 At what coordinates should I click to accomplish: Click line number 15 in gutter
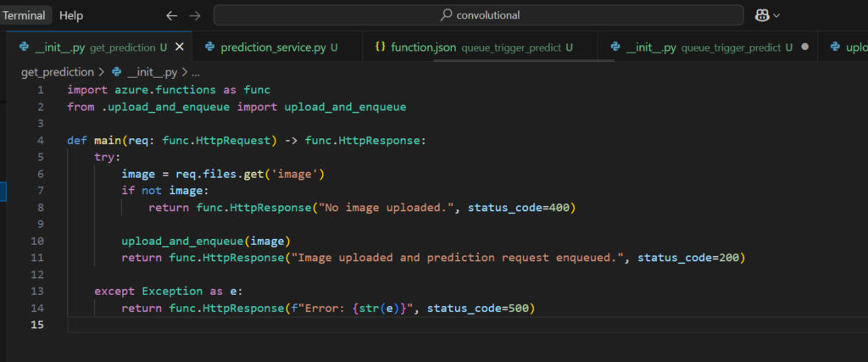(x=37, y=325)
